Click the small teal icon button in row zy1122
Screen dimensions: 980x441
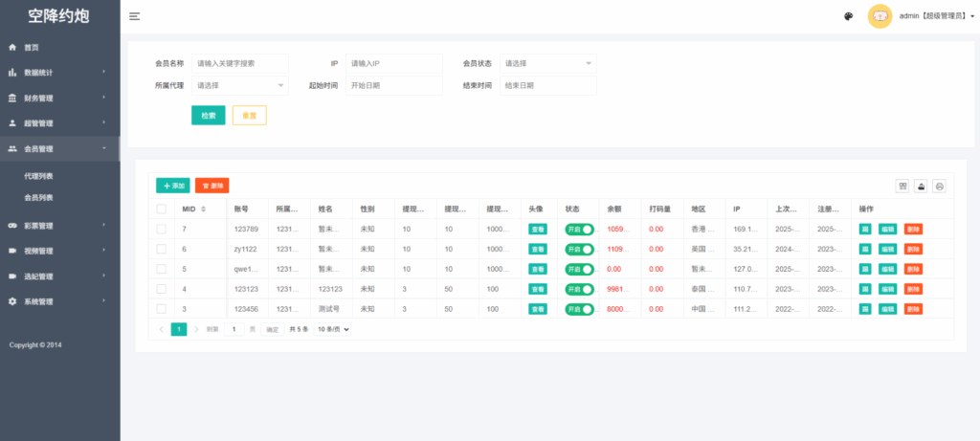pyautogui.click(x=865, y=250)
